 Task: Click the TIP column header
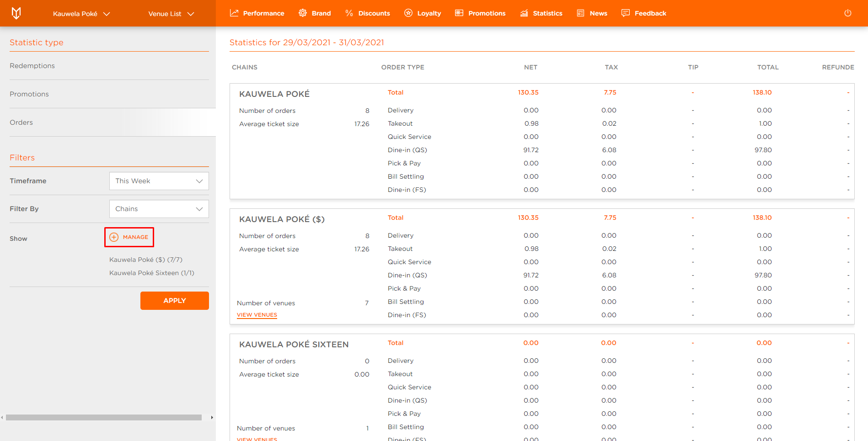pyautogui.click(x=693, y=67)
